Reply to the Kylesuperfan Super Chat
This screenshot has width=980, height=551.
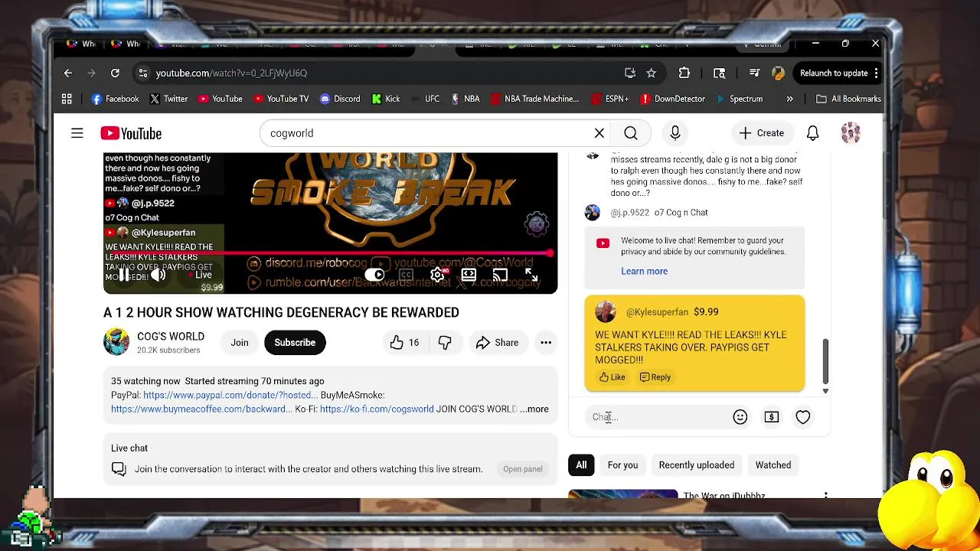[x=655, y=377]
